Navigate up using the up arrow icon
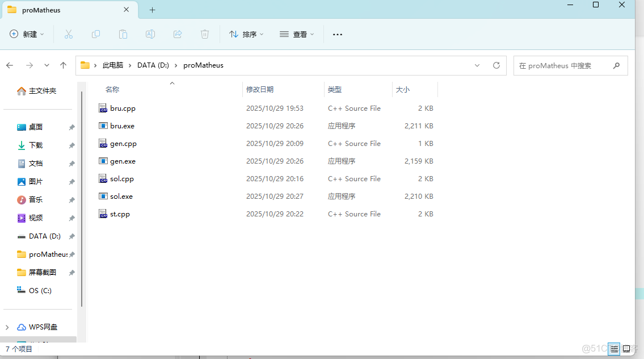644x359 pixels. point(63,65)
